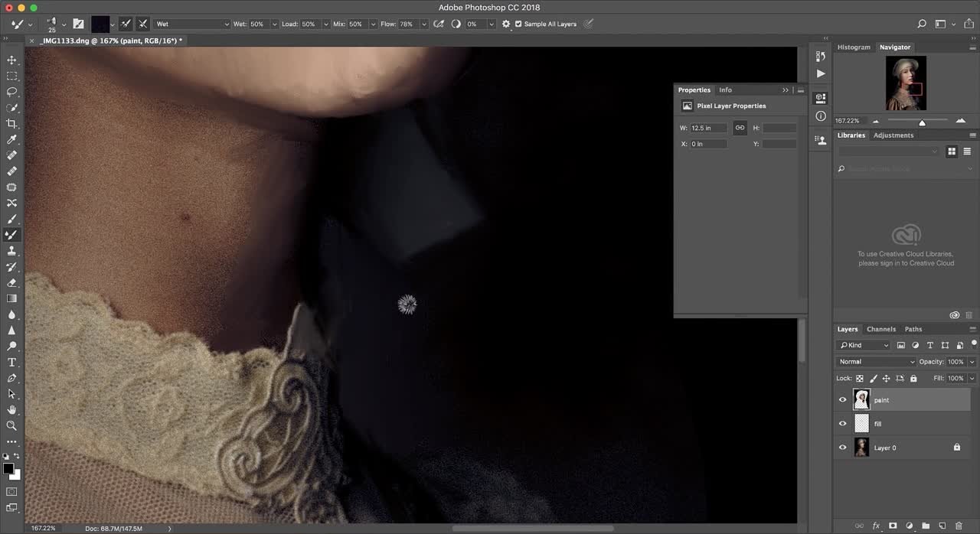The image size is (980, 534).
Task: Toggle Lock all layer lock icon
Action: tap(913, 378)
